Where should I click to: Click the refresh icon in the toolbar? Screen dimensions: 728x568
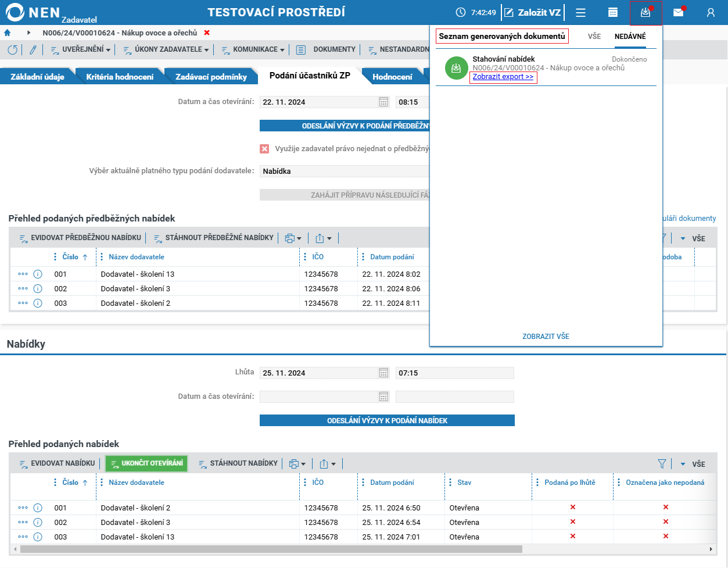(x=12, y=50)
